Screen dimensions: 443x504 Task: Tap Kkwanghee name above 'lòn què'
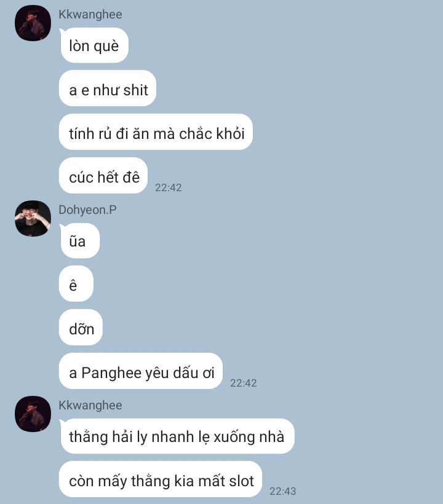[90, 15]
